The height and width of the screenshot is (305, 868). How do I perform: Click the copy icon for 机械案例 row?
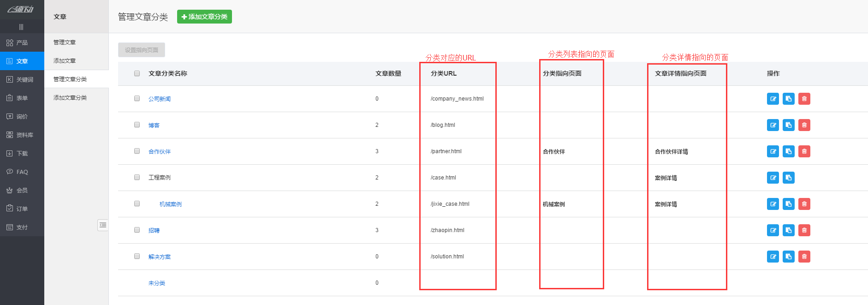pyautogui.click(x=788, y=204)
